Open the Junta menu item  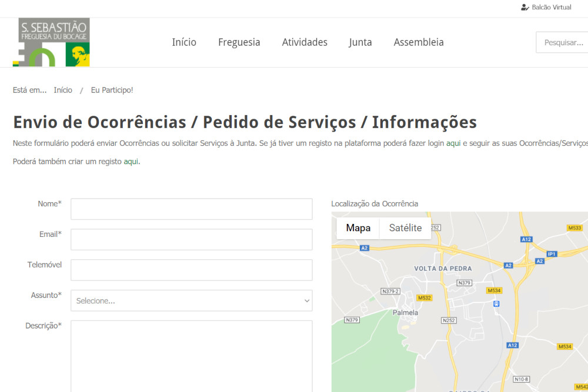coord(360,42)
